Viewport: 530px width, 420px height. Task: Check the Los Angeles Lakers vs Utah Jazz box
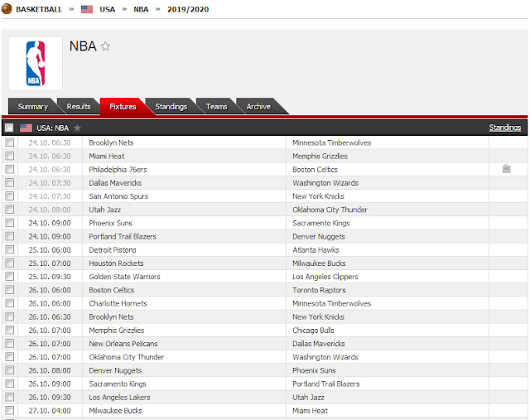(x=9, y=397)
